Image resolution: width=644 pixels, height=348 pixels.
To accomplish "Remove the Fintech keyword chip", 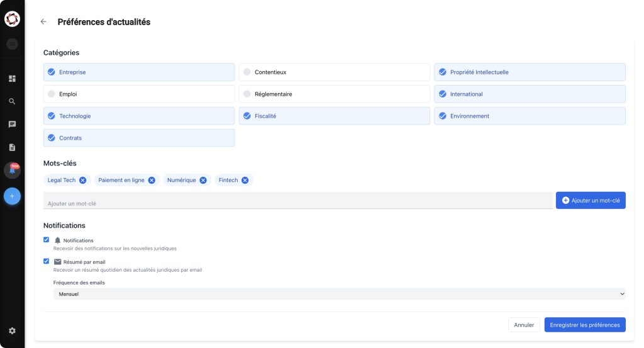I will point(245,180).
